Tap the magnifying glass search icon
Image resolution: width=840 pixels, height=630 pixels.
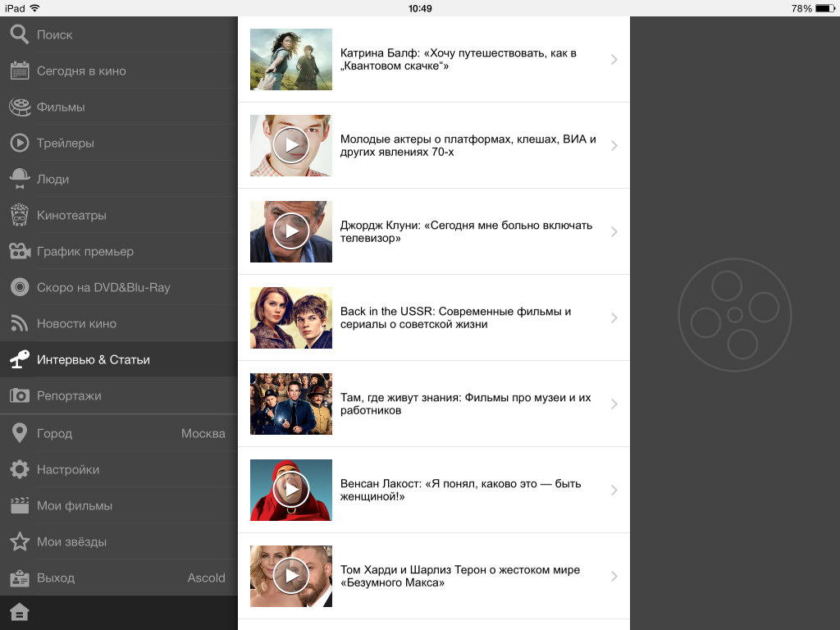tap(20, 34)
